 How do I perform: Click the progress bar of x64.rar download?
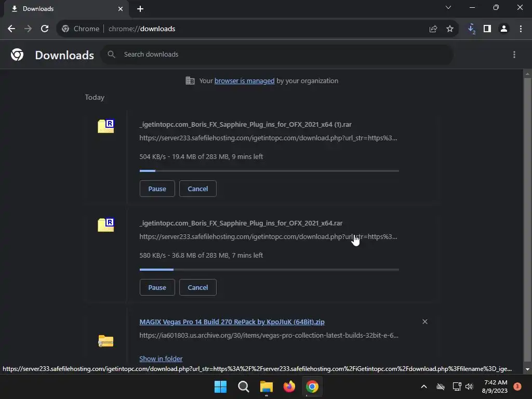coord(269,270)
